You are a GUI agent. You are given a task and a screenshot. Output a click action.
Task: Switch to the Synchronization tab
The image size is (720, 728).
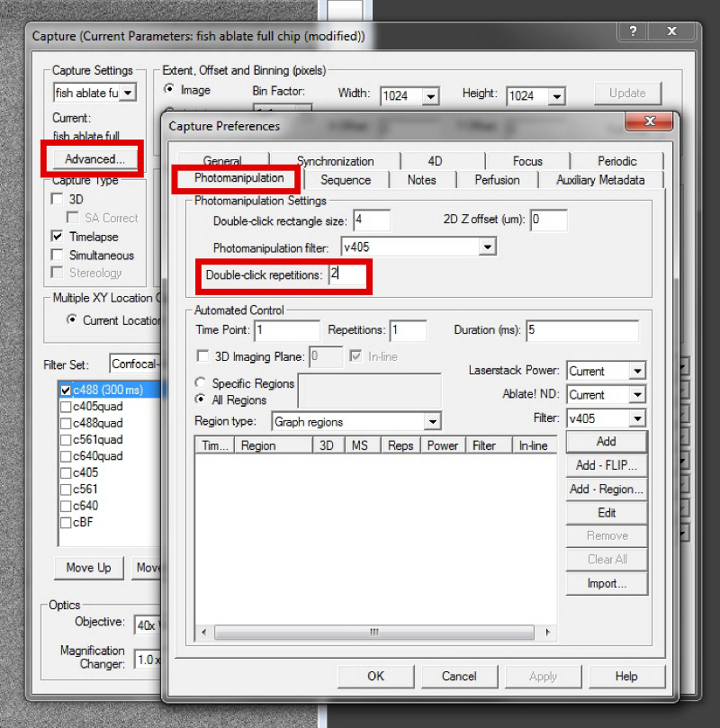coord(335,161)
